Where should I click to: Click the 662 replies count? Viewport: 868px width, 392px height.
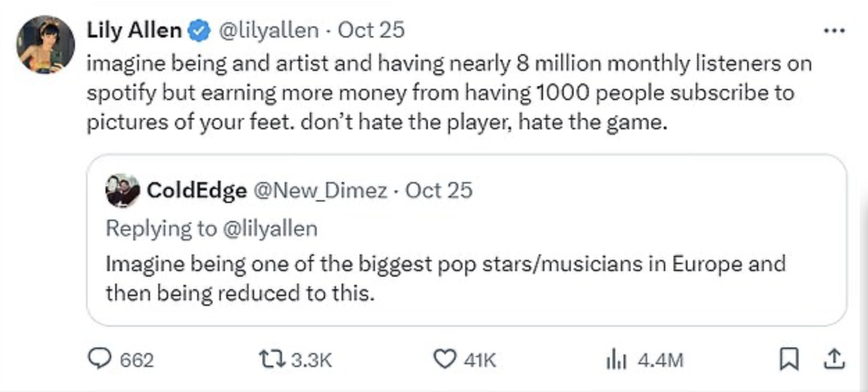click(x=137, y=360)
